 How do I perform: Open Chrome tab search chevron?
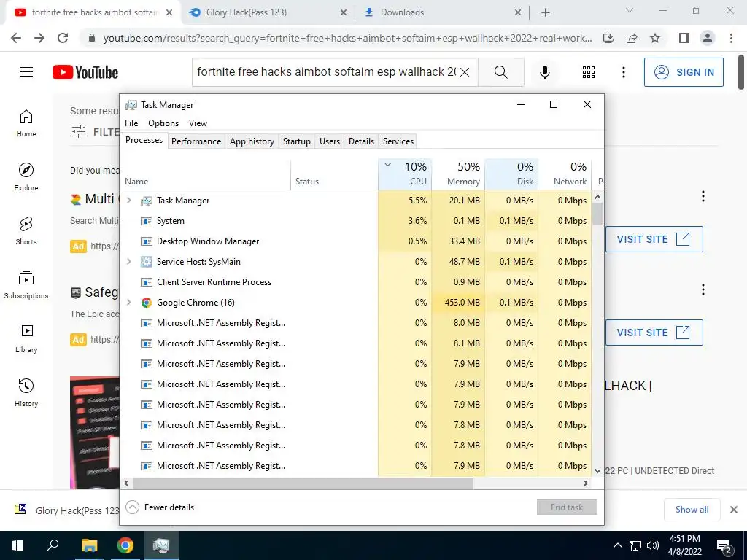pos(630,10)
